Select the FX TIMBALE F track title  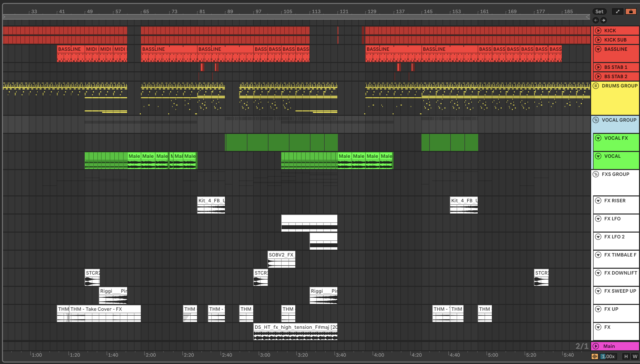point(620,255)
